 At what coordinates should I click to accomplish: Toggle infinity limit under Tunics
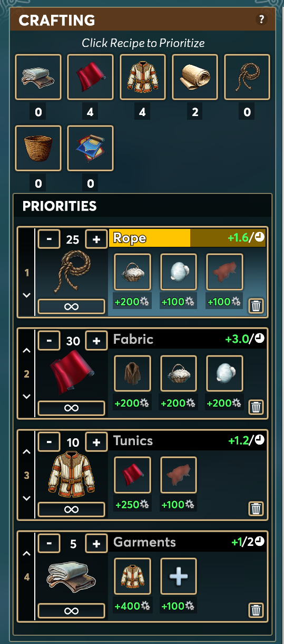point(71,509)
